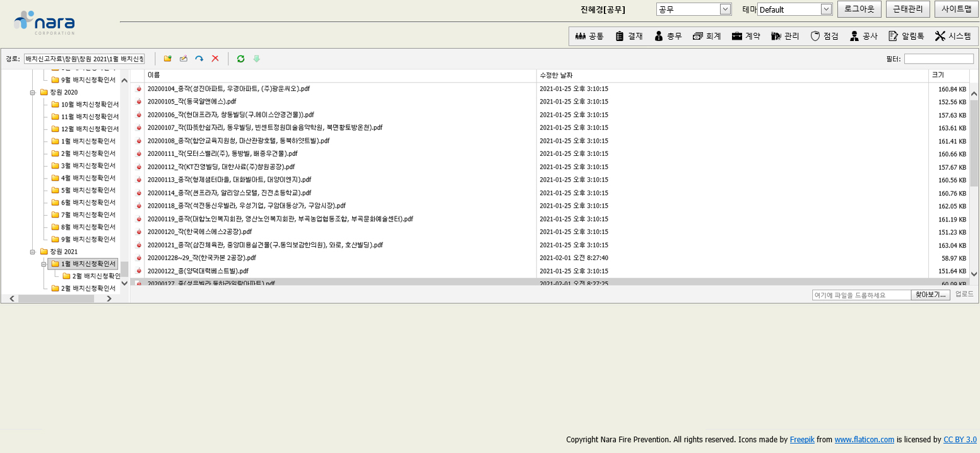Screen dimensions: 980x453
Task: Open the 회계 menu
Action: click(x=707, y=36)
